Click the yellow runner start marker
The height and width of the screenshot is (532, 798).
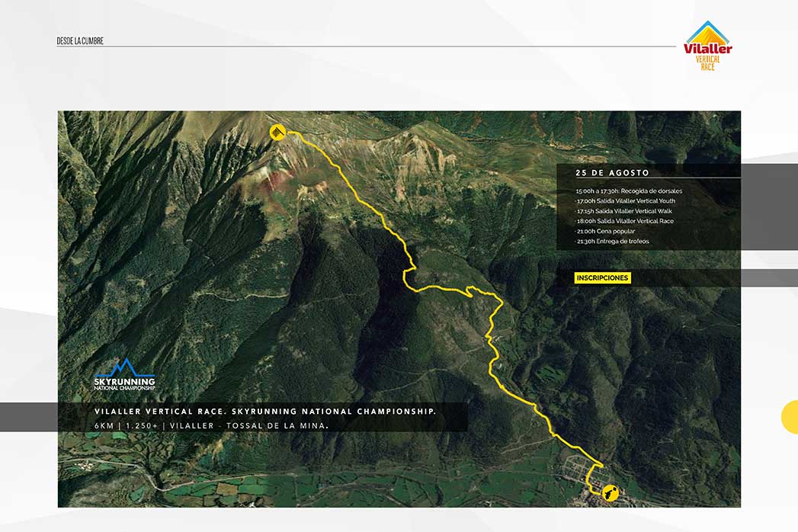point(609,493)
